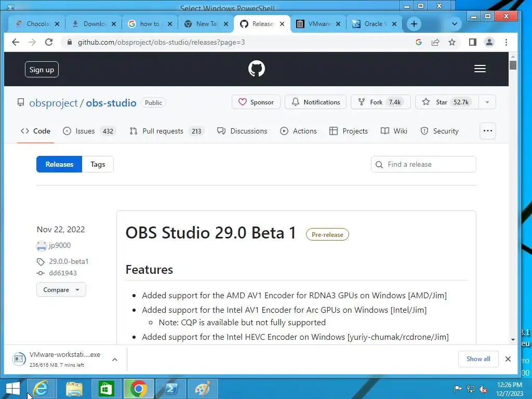Click the muted volume tray icon
This screenshot has height=399, width=532.
483,389
